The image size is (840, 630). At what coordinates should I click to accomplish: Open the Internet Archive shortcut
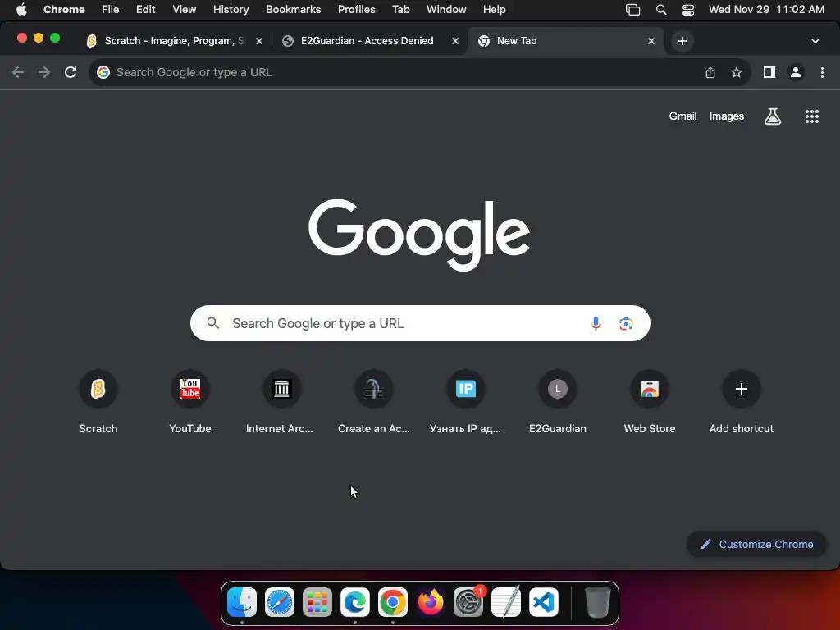282,402
